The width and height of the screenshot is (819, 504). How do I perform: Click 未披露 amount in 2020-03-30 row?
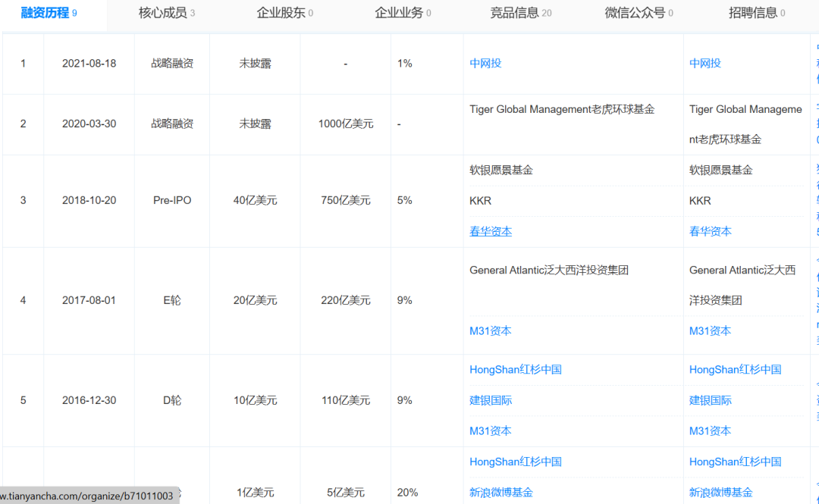click(255, 124)
